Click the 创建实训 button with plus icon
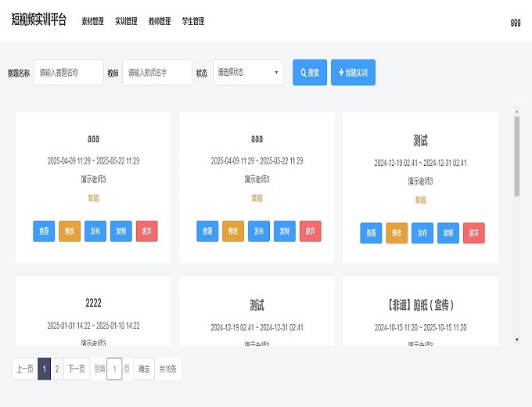Viewport: 532px width, 407px height. coord(353,73)
